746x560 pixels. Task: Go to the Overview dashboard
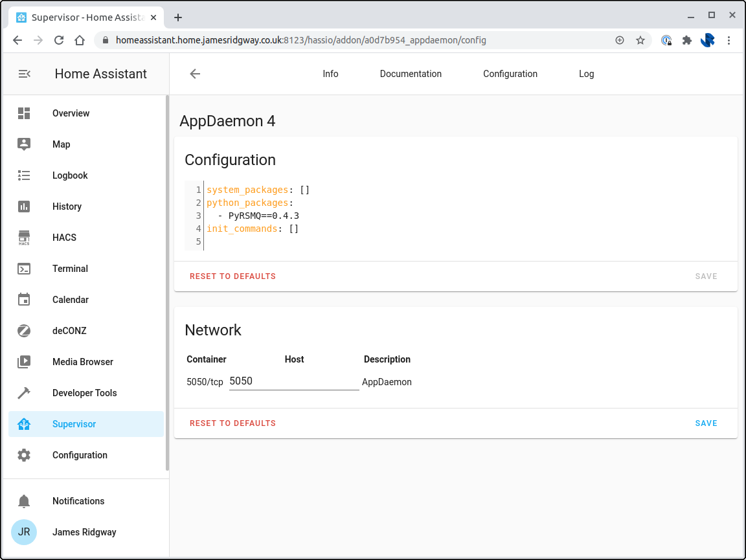tap(71, 113)
